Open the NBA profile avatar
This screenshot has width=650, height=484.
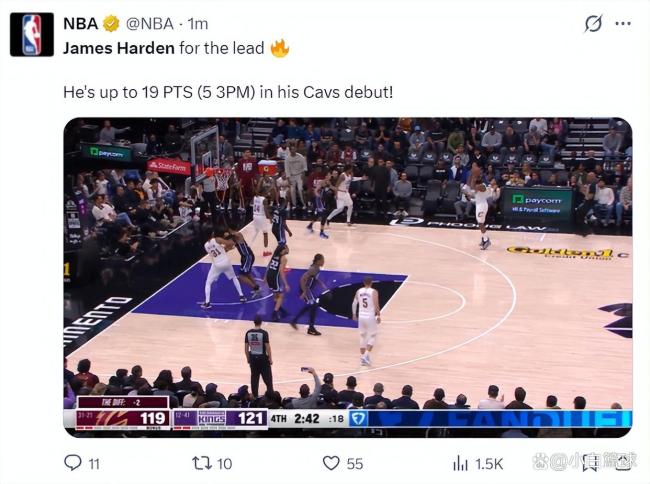point(31,34)
